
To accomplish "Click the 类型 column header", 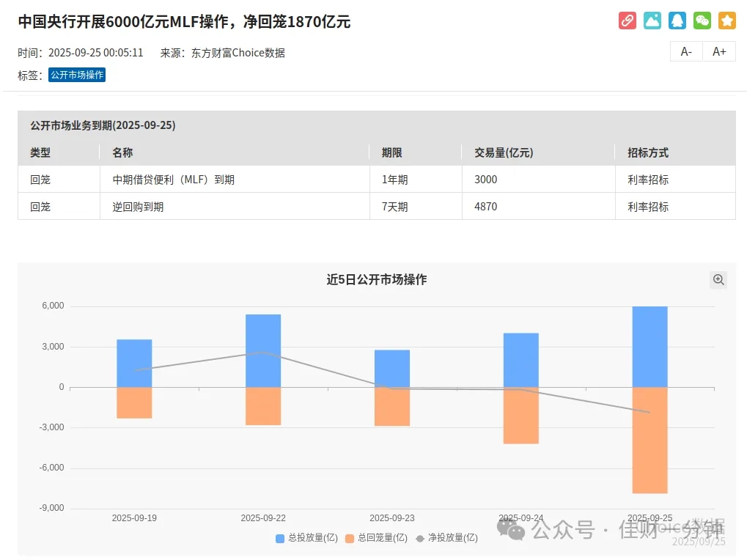I will (40, 152).
